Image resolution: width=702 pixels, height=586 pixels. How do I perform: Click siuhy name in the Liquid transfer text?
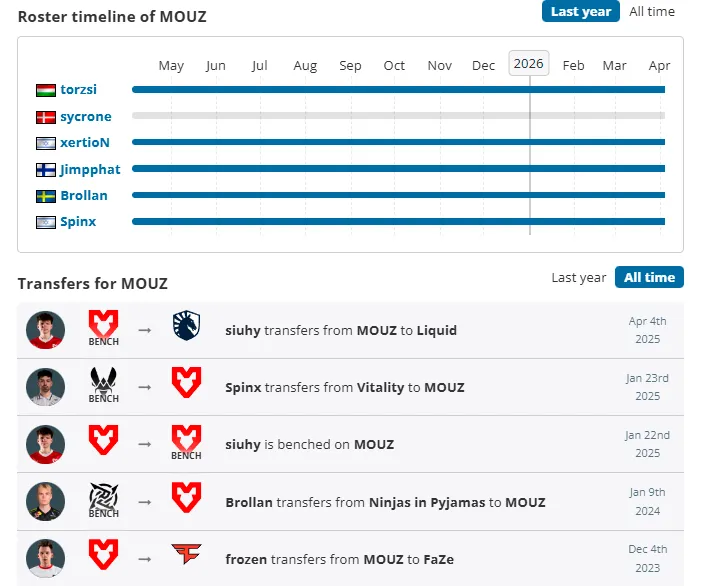pos(243,330)
